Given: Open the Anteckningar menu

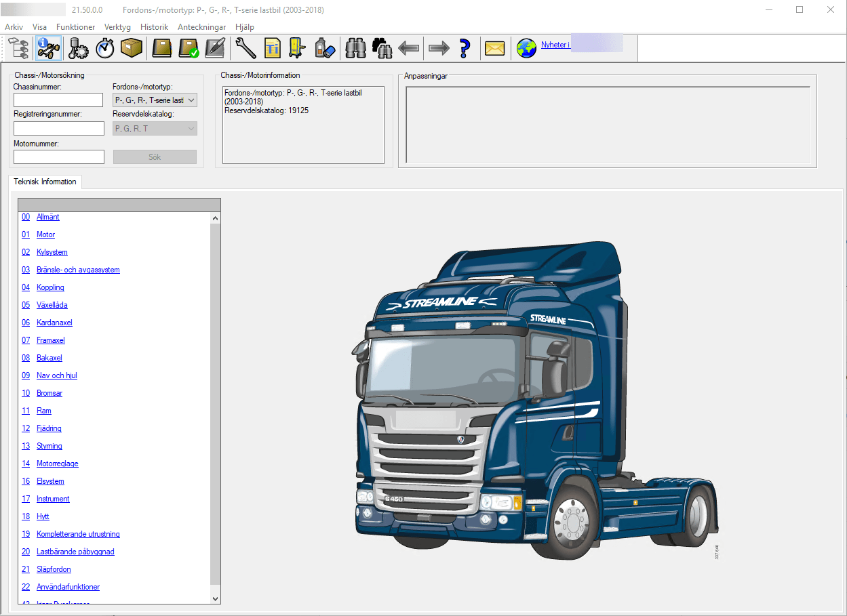Looking at the screenshot, I should point(203,27).
